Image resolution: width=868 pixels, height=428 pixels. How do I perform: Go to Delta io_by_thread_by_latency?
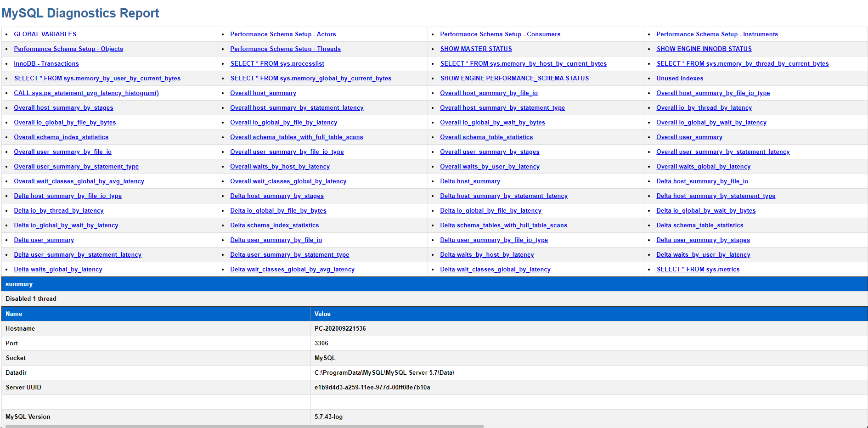point(59,211)
